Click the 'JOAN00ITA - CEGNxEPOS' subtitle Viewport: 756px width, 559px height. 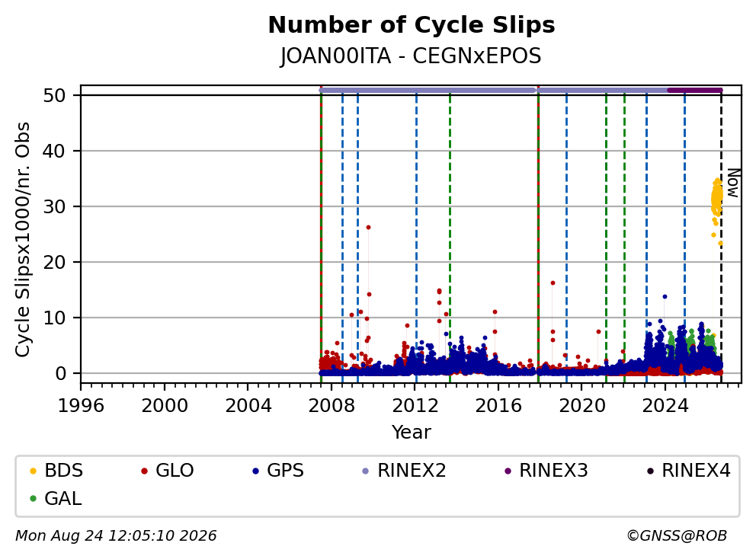[411, 56]
